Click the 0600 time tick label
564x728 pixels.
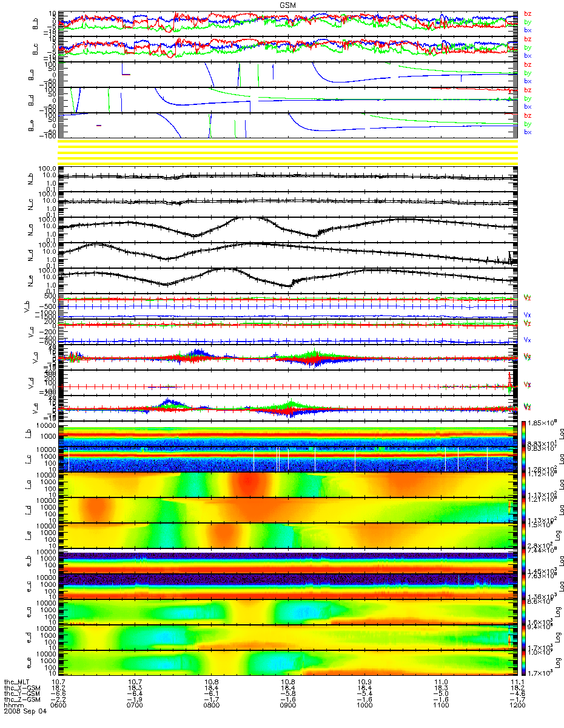[x=58, y=706]
